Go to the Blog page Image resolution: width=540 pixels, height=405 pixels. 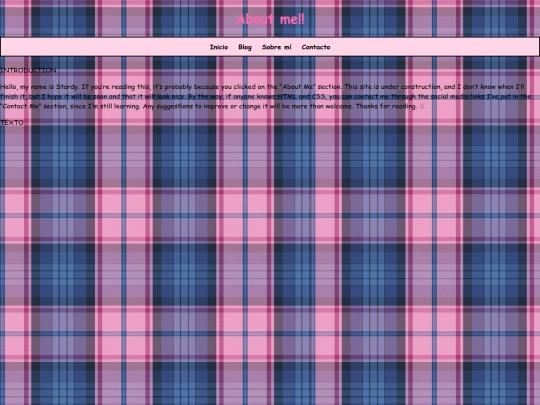[245, 47]
